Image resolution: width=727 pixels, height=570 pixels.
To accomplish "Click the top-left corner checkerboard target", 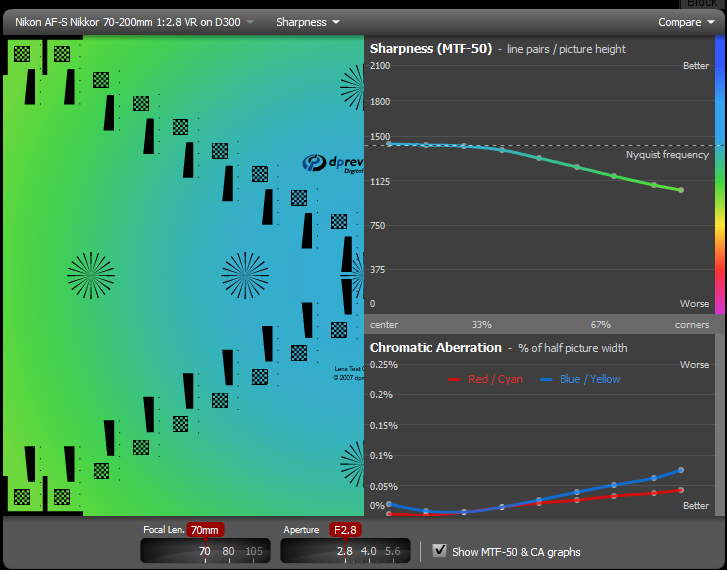I will click(21, 54).
